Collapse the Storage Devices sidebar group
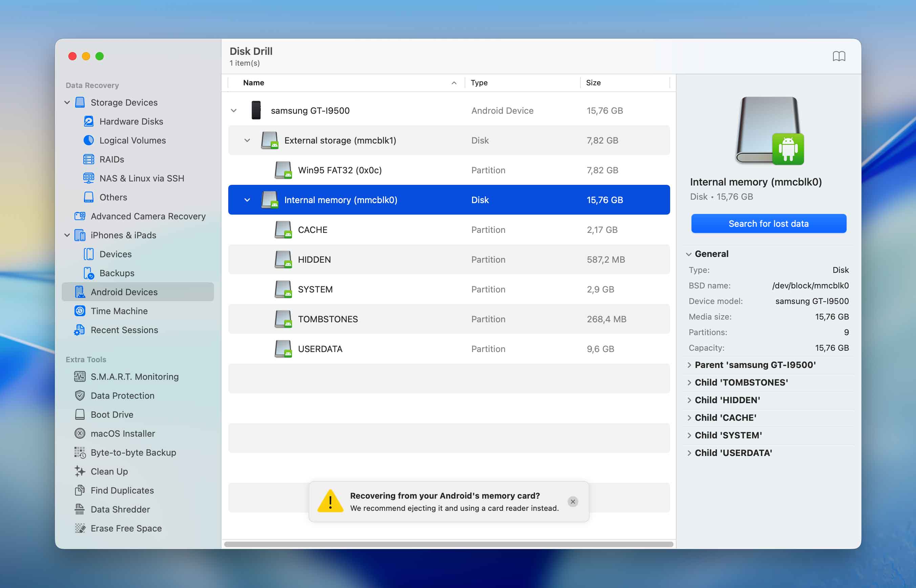Viewport: 916px width, 588px height. 67,102
